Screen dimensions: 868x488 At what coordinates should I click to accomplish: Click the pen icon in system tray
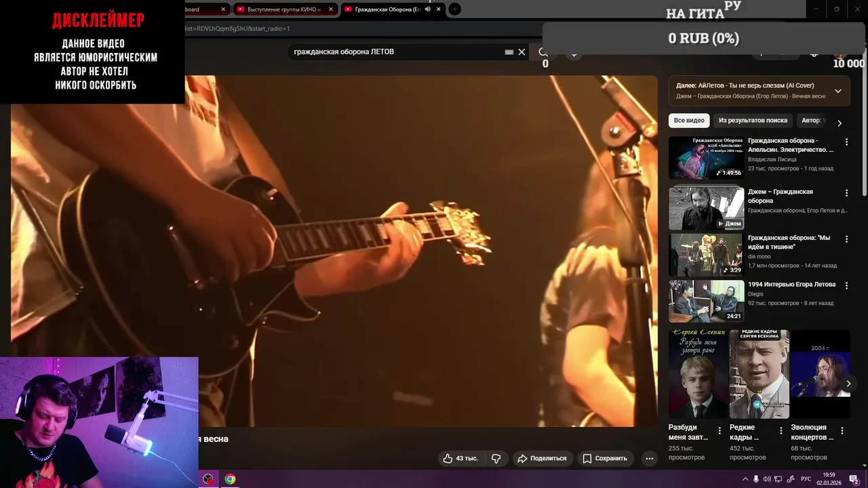(x=790, y=479)
